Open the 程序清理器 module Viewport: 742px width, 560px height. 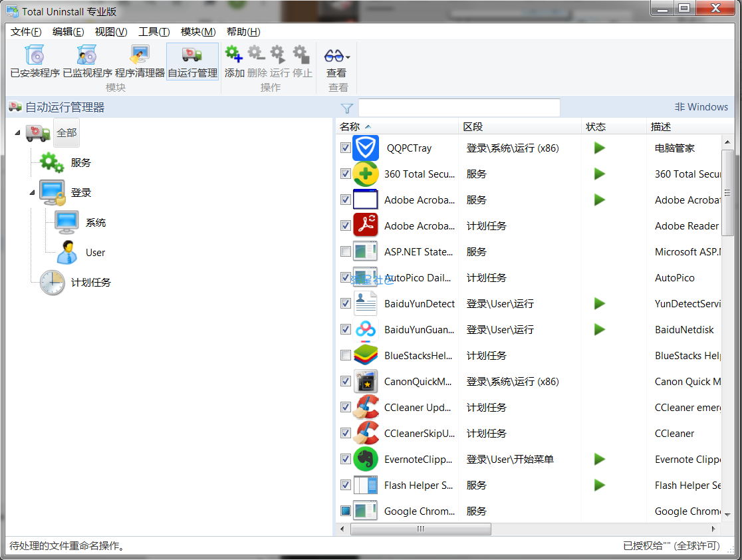[x=140, y=61]
